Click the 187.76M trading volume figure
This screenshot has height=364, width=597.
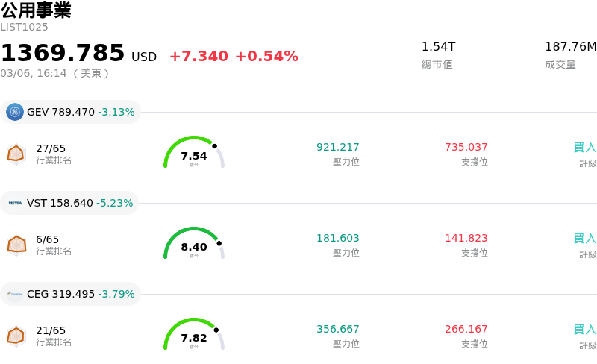click(x=570, y=47)
